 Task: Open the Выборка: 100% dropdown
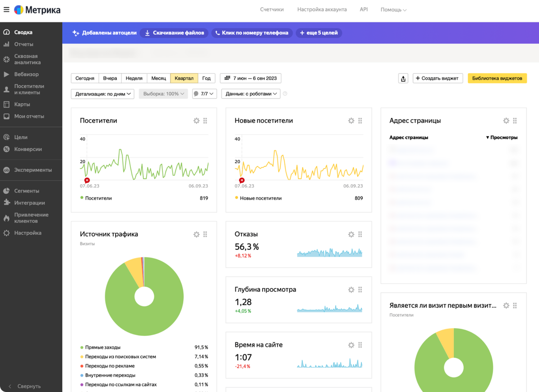pyautogui.click(x=163, y=94)
